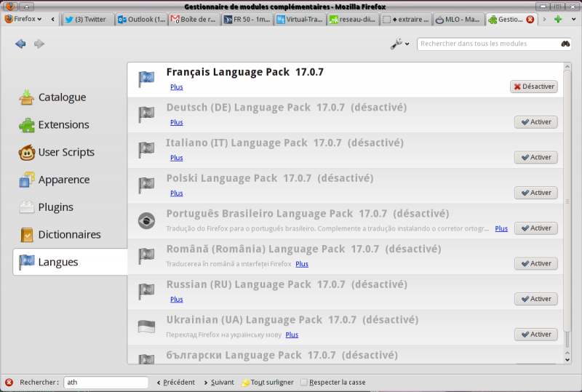This screenshot has height=392, width=582.
Task: Find the previous match with Précédent
Action: pos(175,383)
